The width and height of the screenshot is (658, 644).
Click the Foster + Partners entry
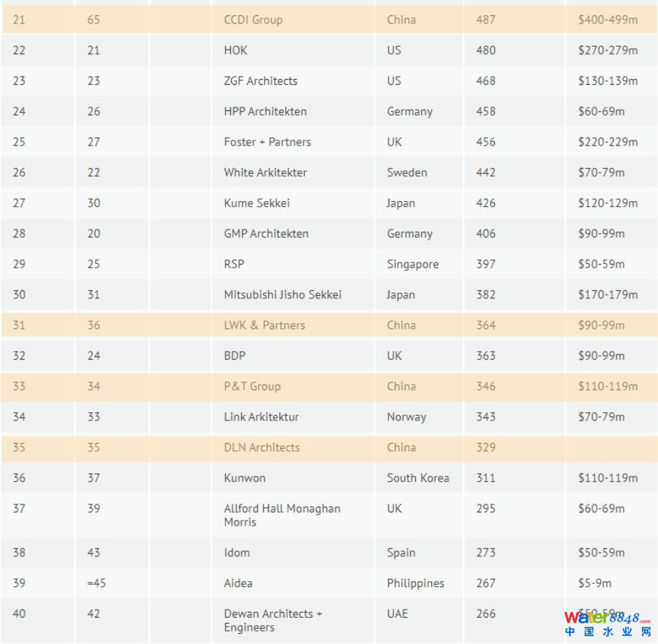point(267,142)
